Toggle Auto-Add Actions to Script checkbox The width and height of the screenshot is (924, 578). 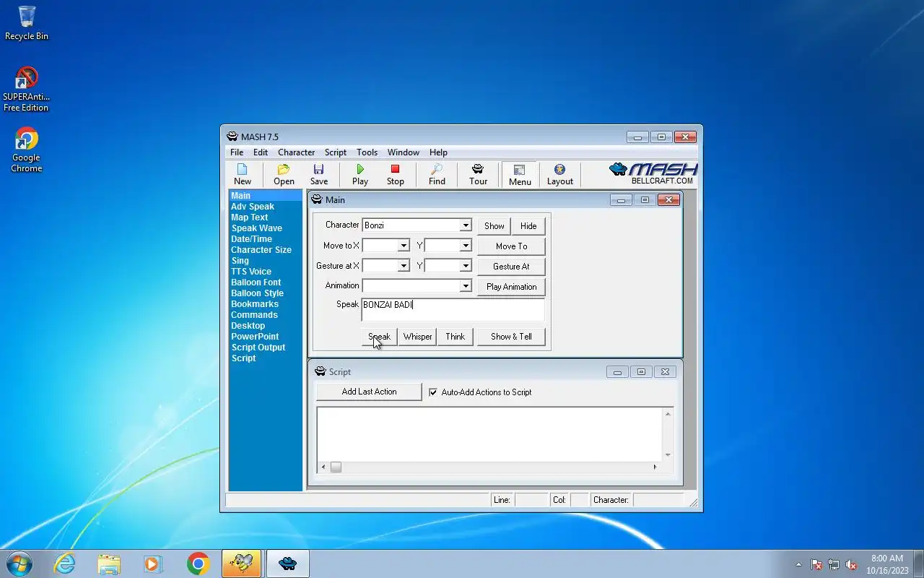coord(433,392)
